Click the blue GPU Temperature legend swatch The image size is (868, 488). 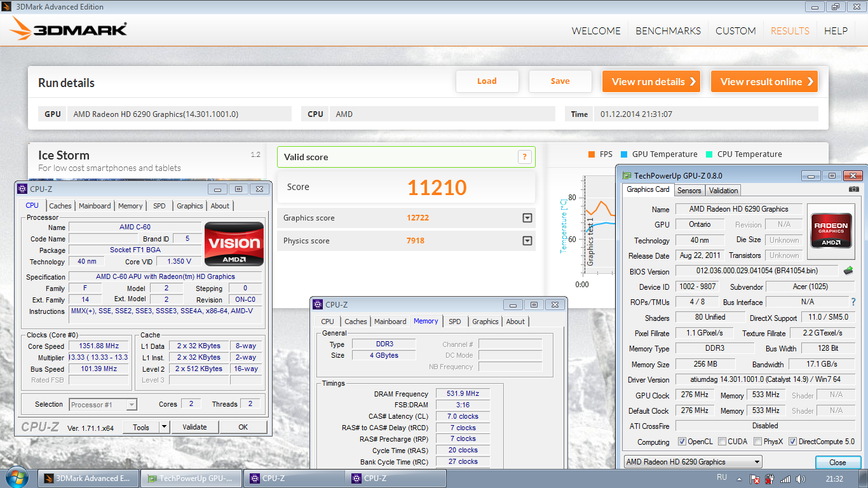point(625,154)
